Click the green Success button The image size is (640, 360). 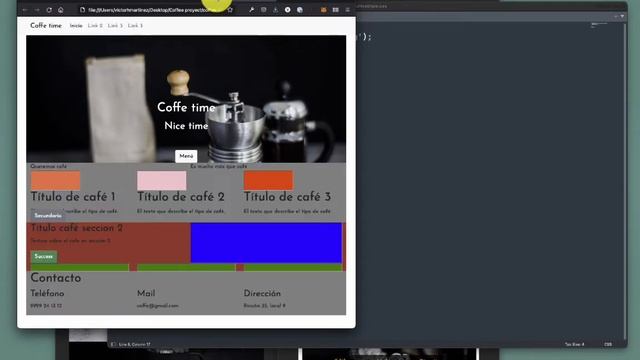coord(44,256)
